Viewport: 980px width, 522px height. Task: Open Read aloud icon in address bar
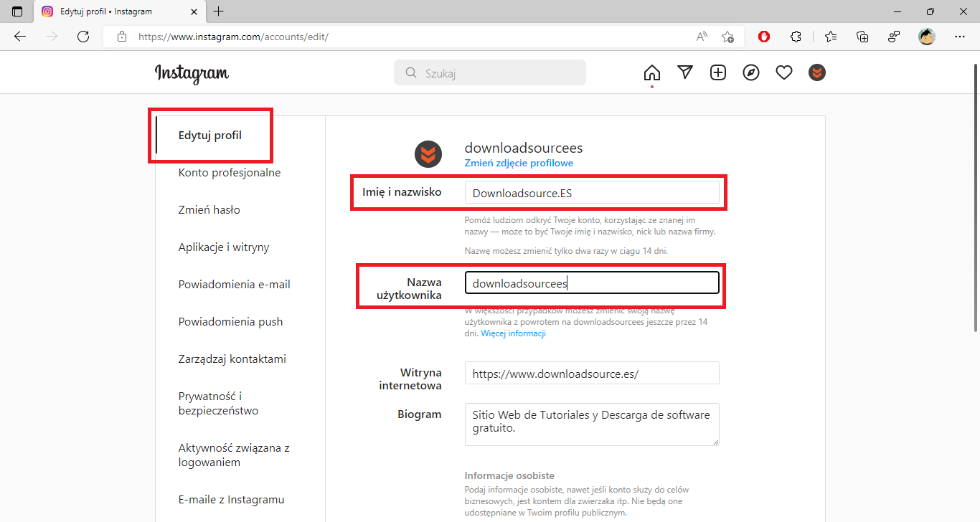click(x=702, y=37)
